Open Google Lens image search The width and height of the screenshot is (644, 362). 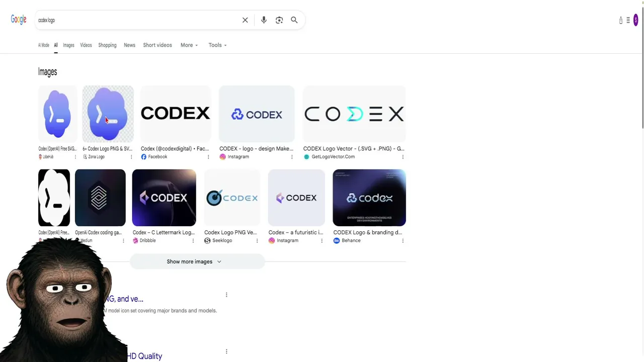(279, 20)
